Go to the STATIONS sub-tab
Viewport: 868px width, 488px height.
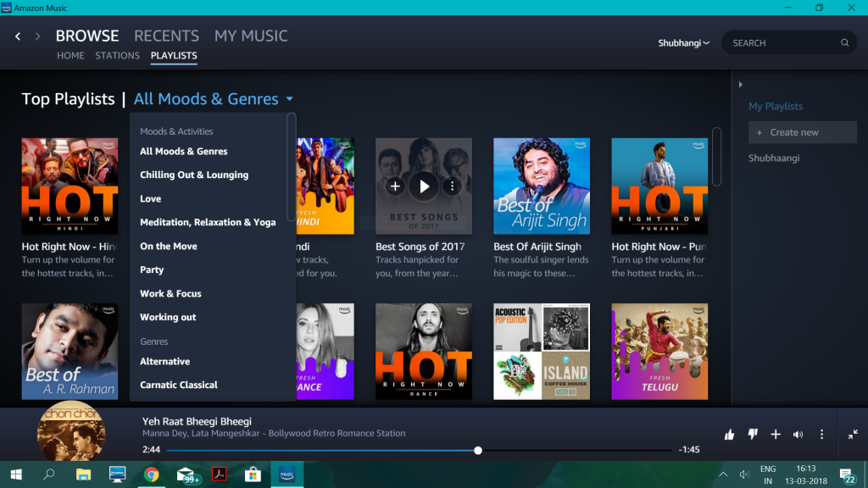point(117,55)
